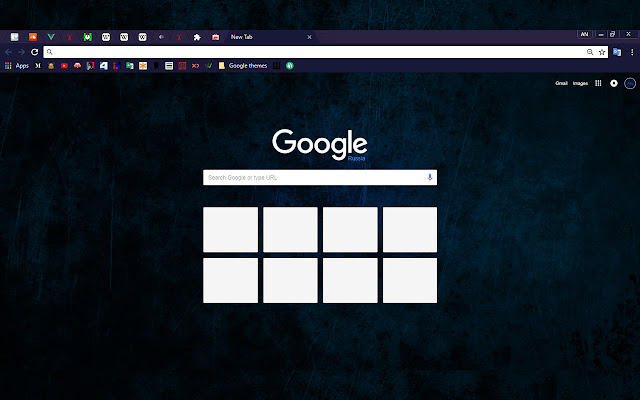Switch to the SoundCloud tab

point(33,37)
